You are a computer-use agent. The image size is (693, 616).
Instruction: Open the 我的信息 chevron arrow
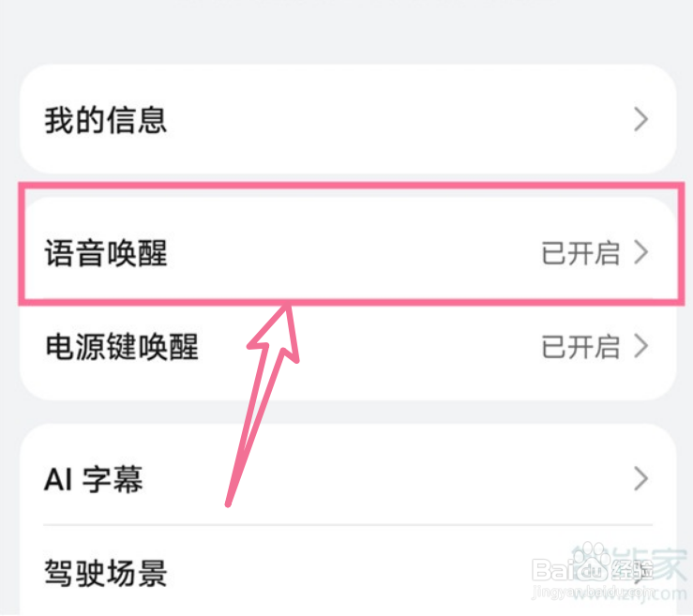pos(640,119)
